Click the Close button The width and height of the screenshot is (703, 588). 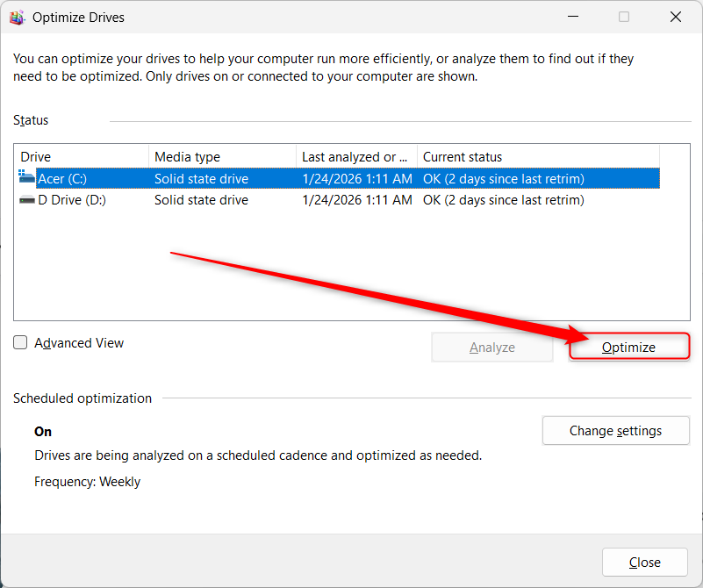pyautogui.click(x=644, y=562)
